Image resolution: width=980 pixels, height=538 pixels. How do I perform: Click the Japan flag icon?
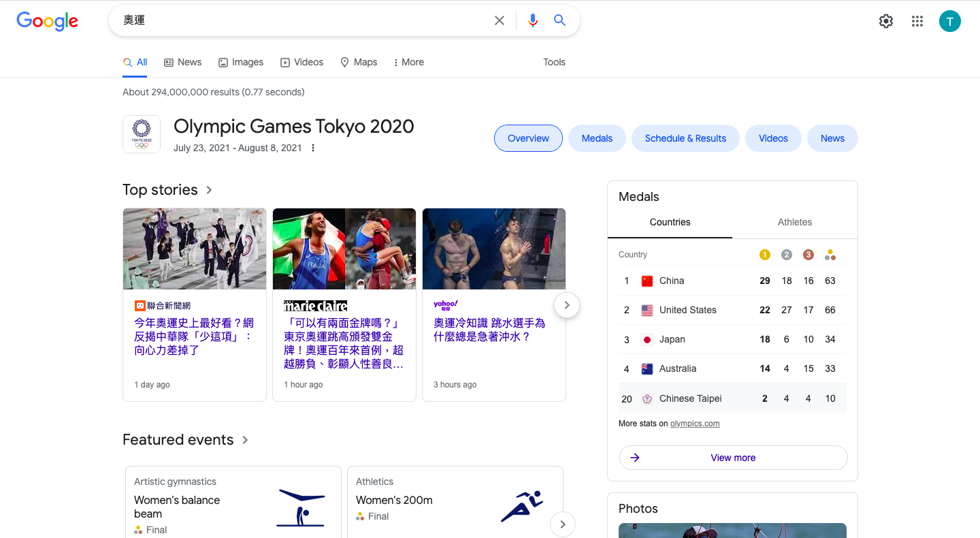[x=647, y=339]
